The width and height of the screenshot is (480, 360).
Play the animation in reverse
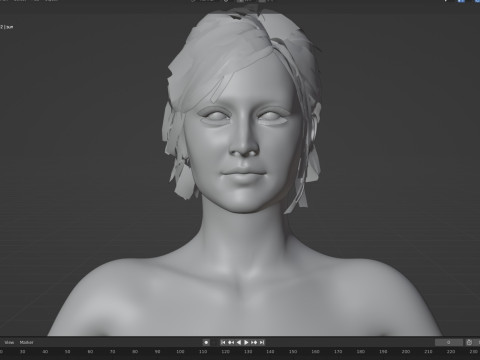tap(238, 342)
